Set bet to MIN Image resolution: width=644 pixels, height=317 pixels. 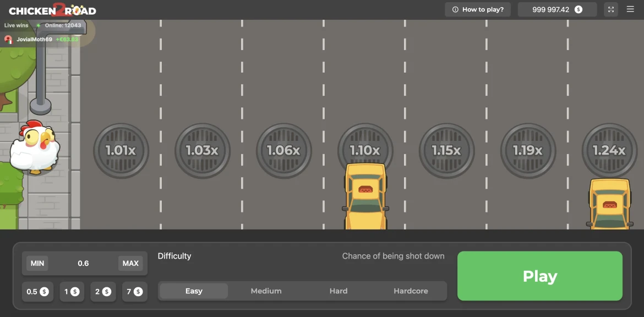(37, 263)
